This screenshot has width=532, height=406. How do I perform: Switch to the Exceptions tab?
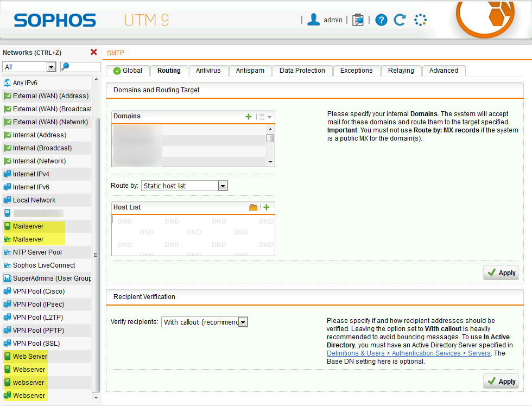coord(356,71)
